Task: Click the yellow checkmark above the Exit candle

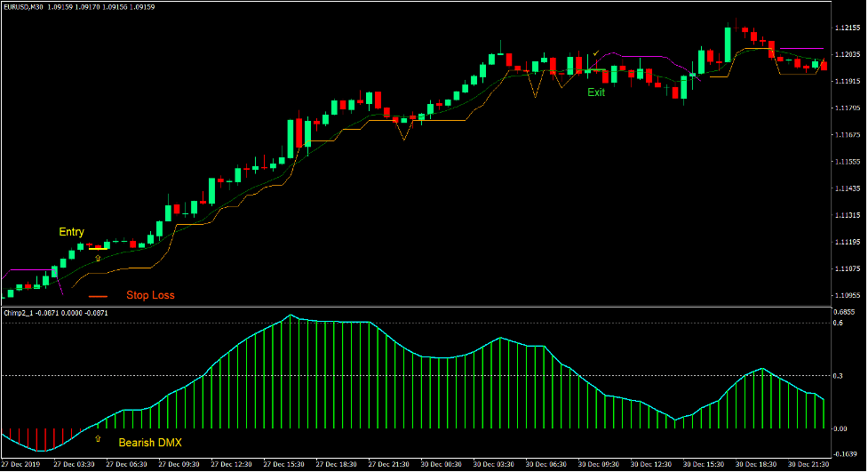Action: (596, 54)
